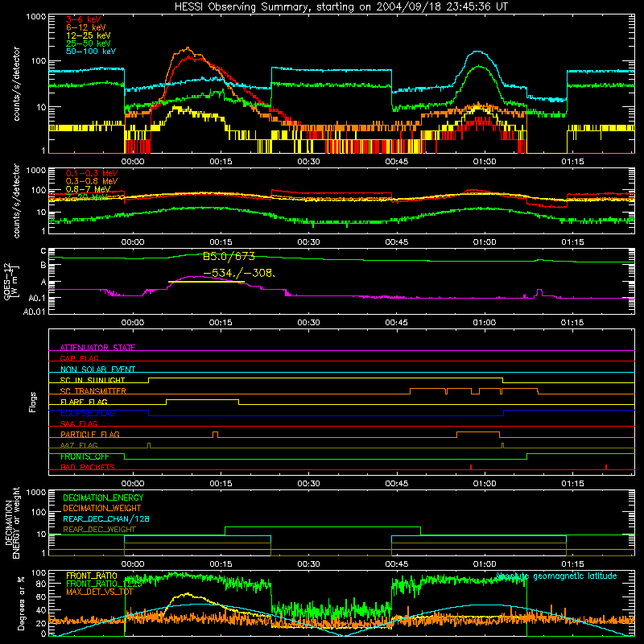Viewport: 644px width, 644px height.
Task: Click the 01:00 tick under the top plot
Action: 485,162
